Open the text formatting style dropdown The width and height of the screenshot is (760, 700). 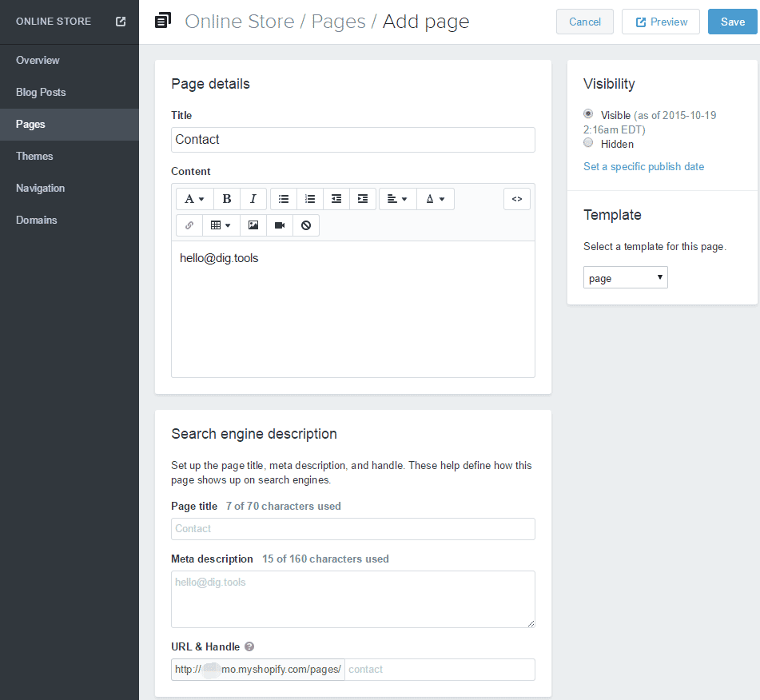click(x=194, y=199)
